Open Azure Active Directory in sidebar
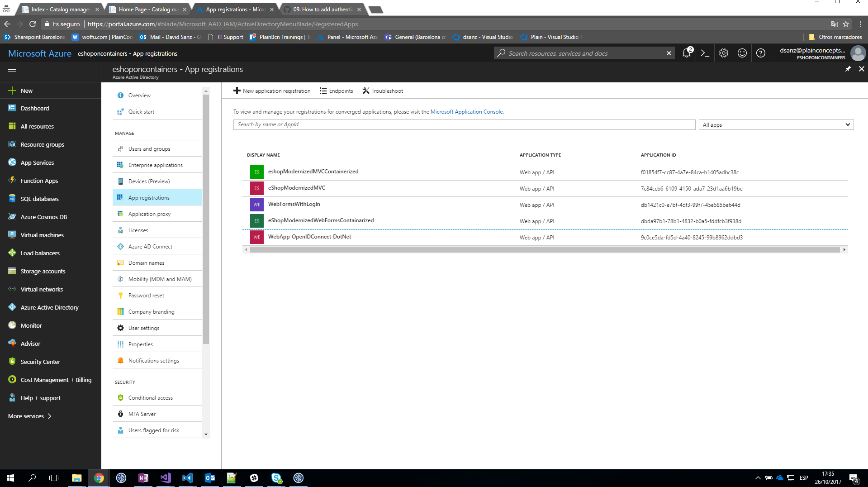 click(51, 307)
